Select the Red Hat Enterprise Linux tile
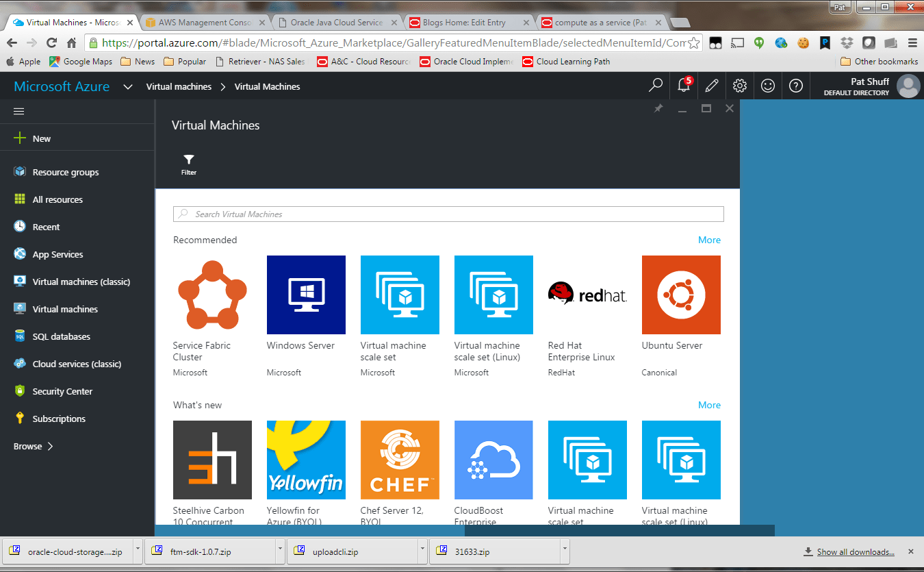This screenshot has width=924, height=572. point(587,316)
